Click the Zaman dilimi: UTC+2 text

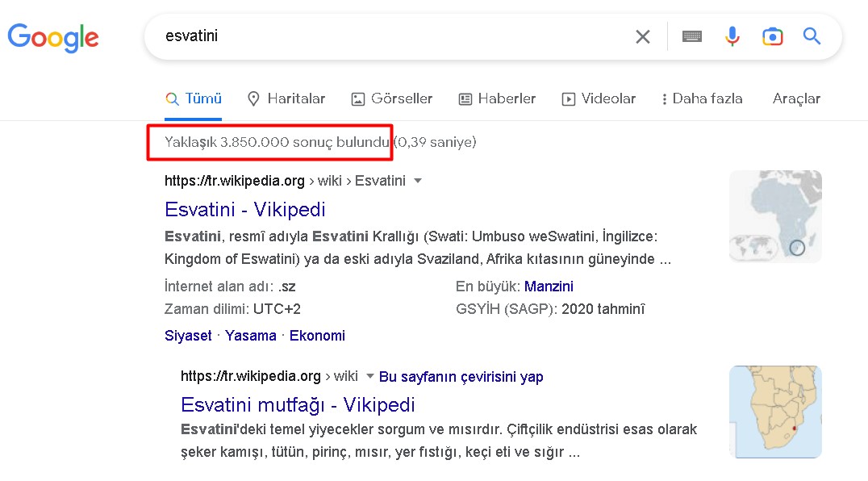(x=232, y=309)
